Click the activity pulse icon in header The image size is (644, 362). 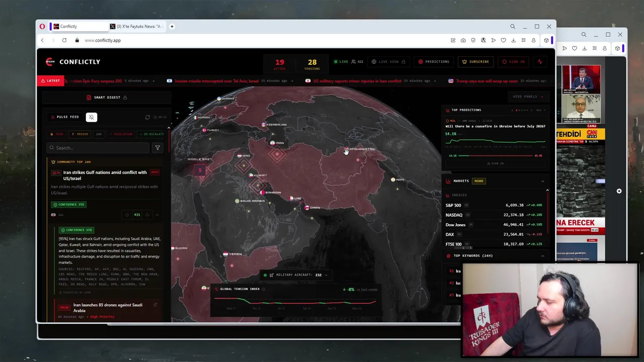(x=540, y=62)
